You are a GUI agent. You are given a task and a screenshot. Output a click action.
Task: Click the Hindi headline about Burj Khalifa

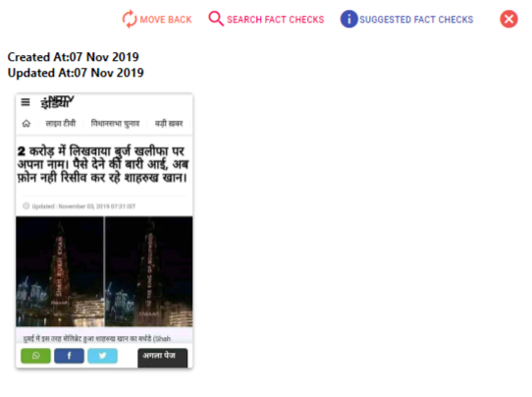[102, 164]
